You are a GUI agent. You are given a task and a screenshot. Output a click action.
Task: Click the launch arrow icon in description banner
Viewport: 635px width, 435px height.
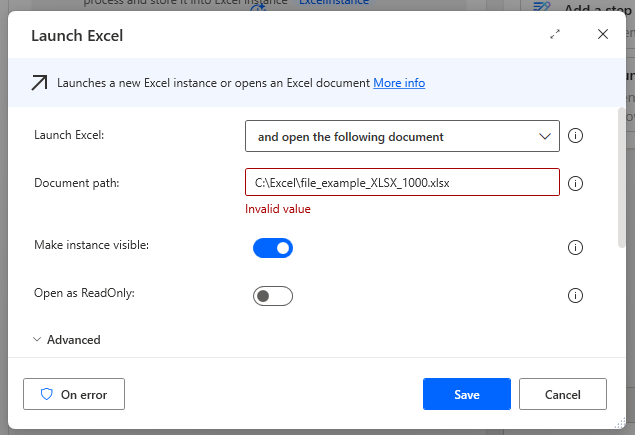point(39,83)
